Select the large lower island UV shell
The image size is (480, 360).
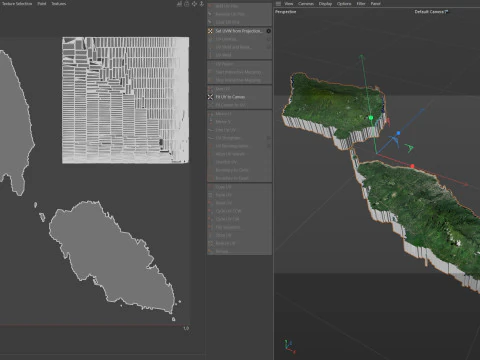pyautogui.click(x=112, y=257)
